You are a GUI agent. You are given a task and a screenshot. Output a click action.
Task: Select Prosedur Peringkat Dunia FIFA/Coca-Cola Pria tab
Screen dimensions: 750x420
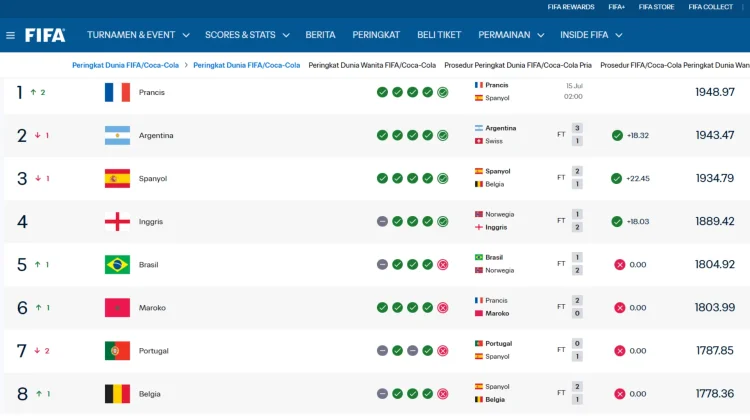(518, 65)
